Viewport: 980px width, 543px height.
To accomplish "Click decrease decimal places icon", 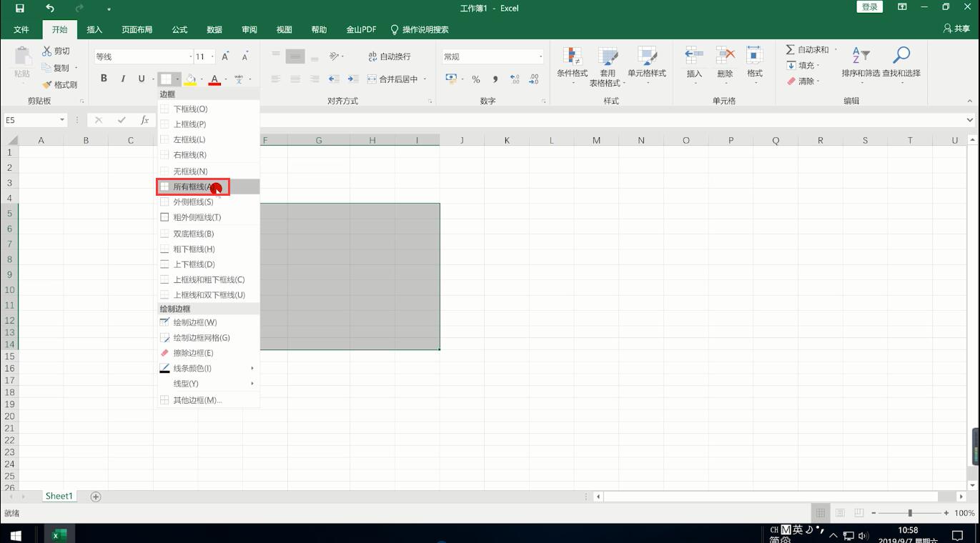I will (533, 79).
